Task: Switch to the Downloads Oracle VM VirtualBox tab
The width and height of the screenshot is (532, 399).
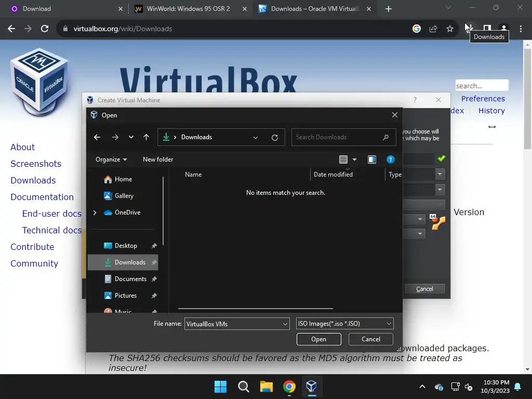Action: pyautogui.click(x=314, y=9)
